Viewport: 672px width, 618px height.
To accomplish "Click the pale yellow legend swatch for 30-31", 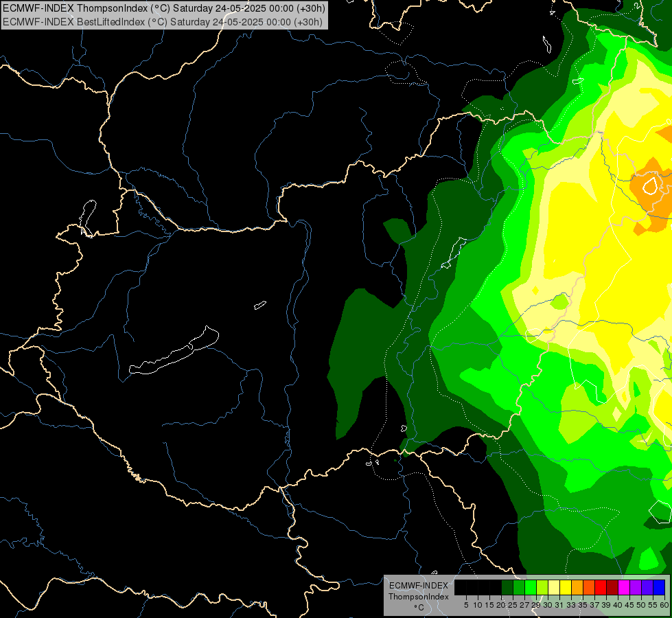I will [x=554, y=587].
